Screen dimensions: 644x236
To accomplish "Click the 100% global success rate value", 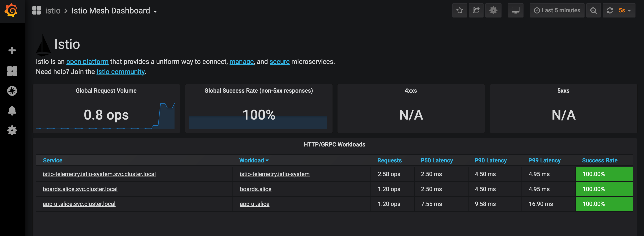I will 259,115.
